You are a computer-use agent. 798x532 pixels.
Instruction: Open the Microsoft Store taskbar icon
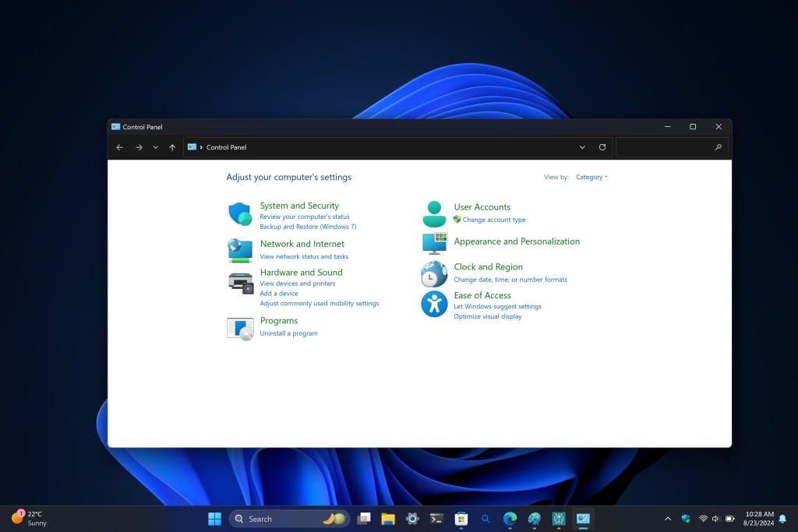[461, 518]
